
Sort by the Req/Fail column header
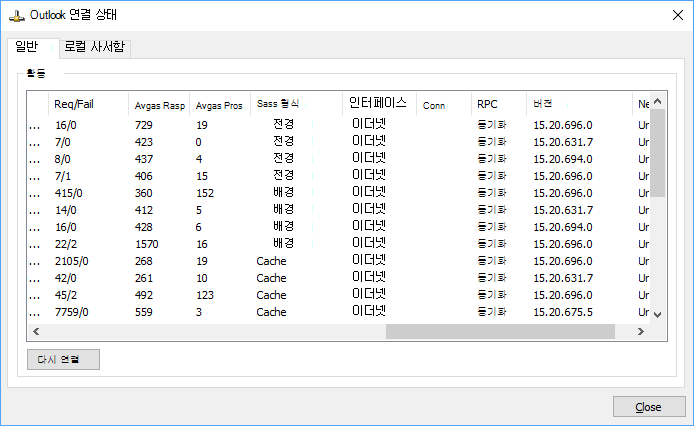[88, 104]
